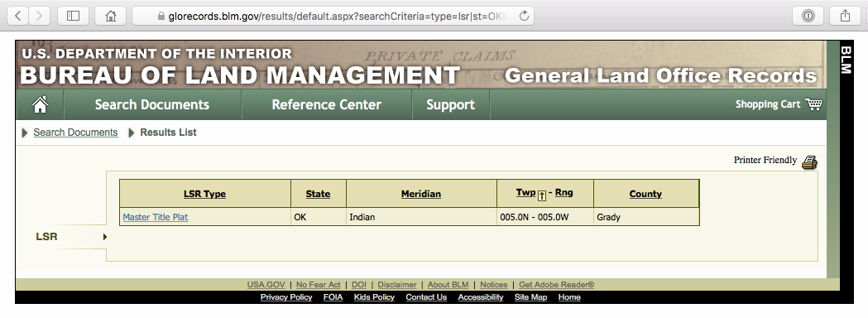The height and width of the screenshot is (318, 868).
Task: Open the Reference Center menu
Action: click(x=327, y=104)
